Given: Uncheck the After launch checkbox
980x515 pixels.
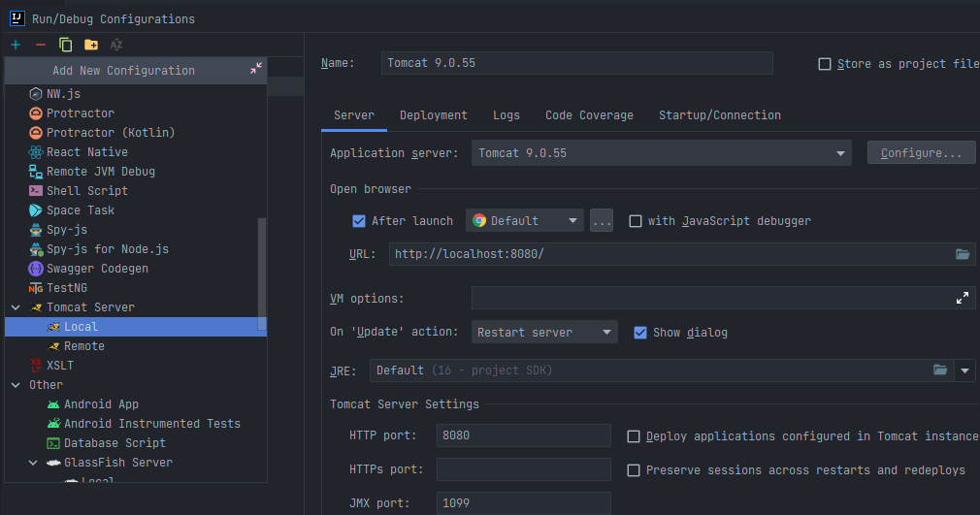Looking at the screenshot, I should point(359,220).
